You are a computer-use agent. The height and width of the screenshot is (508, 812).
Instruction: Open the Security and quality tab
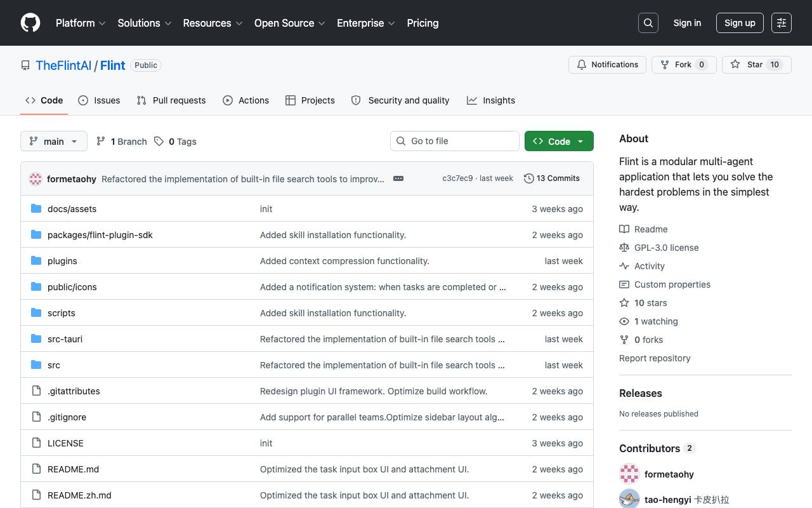(400, 100)
